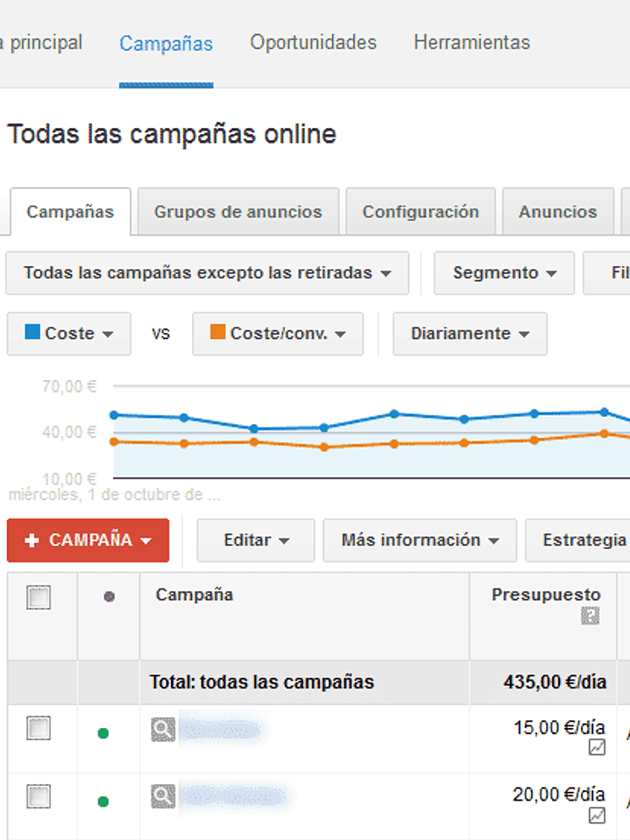The height and width of the screenshot is (840, 630).
Task: Toggle the select-all campaigns checkbox
Action: [39, 597]
